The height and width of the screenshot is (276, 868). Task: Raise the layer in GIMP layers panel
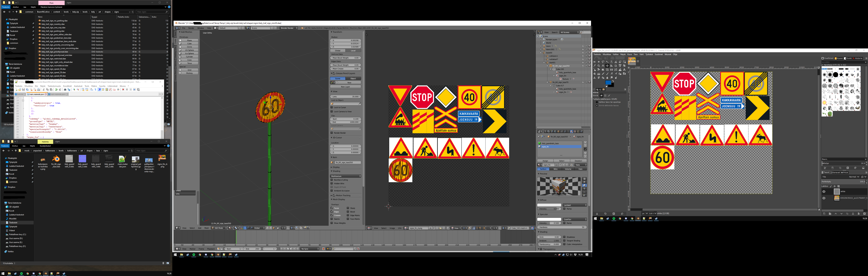[836, 214]
